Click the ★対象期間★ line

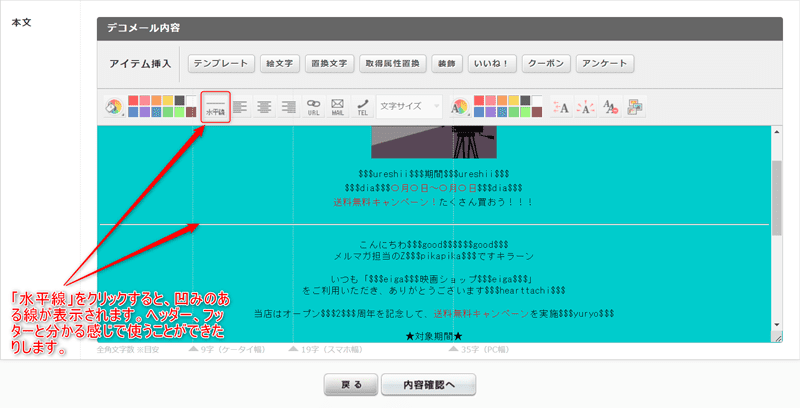(434, 336)
